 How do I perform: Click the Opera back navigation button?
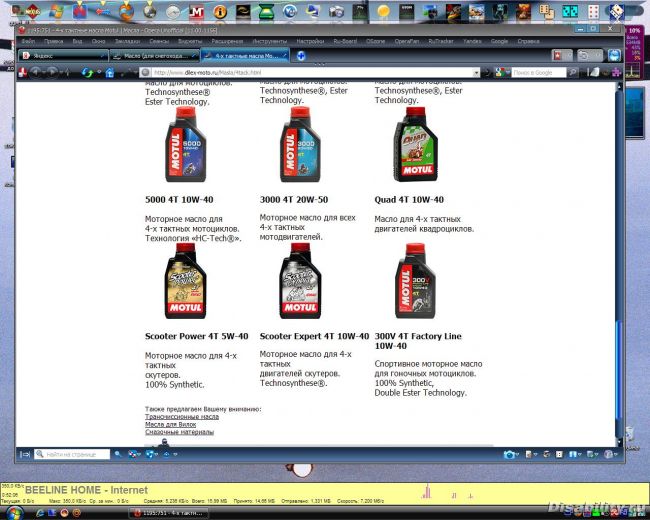pos(36,73)
